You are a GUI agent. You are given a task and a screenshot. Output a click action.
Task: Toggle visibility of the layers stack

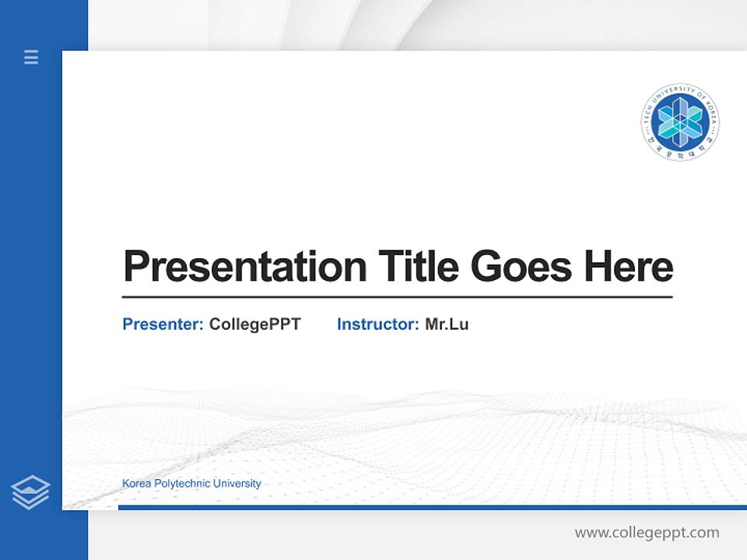coord(30,490)
